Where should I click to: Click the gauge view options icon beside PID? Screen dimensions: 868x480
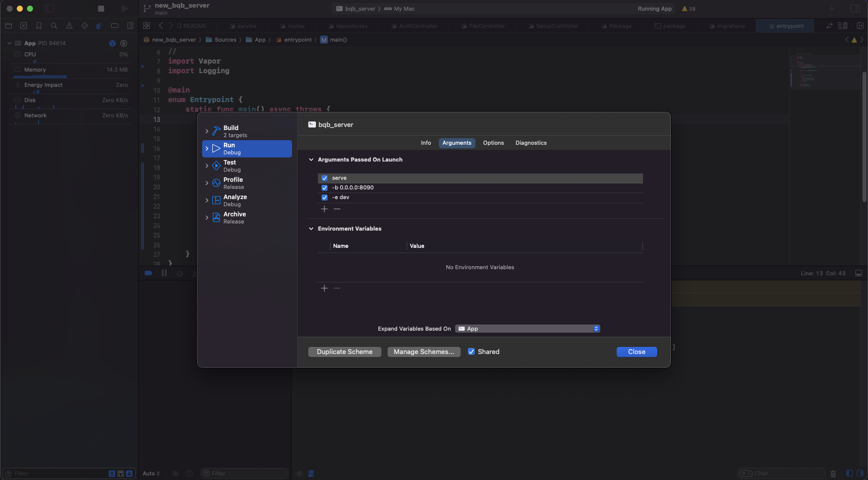point(123,43)
